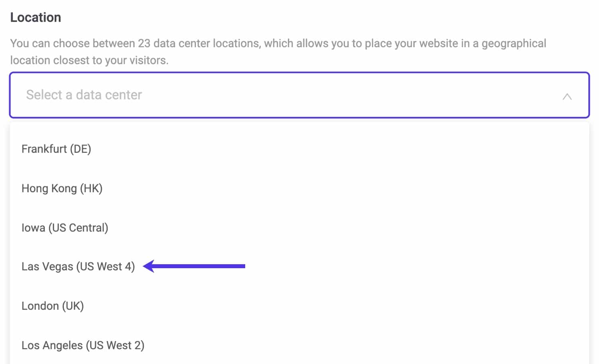Choose London (UK) data center
Image resolution: width=599 pixels, height=364 pixels.
pyautogui.click(x=52, y=306)
